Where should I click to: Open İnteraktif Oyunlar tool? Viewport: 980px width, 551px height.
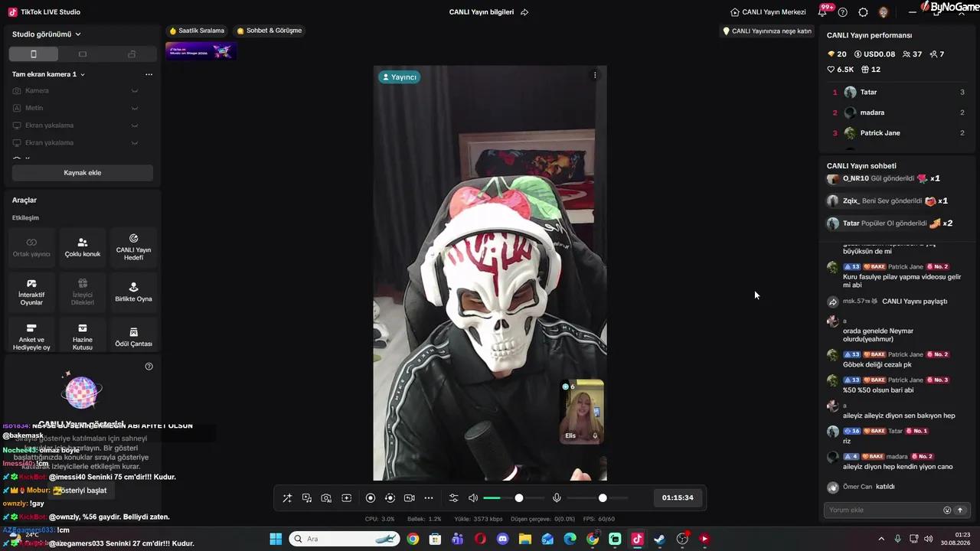(31, 292)
